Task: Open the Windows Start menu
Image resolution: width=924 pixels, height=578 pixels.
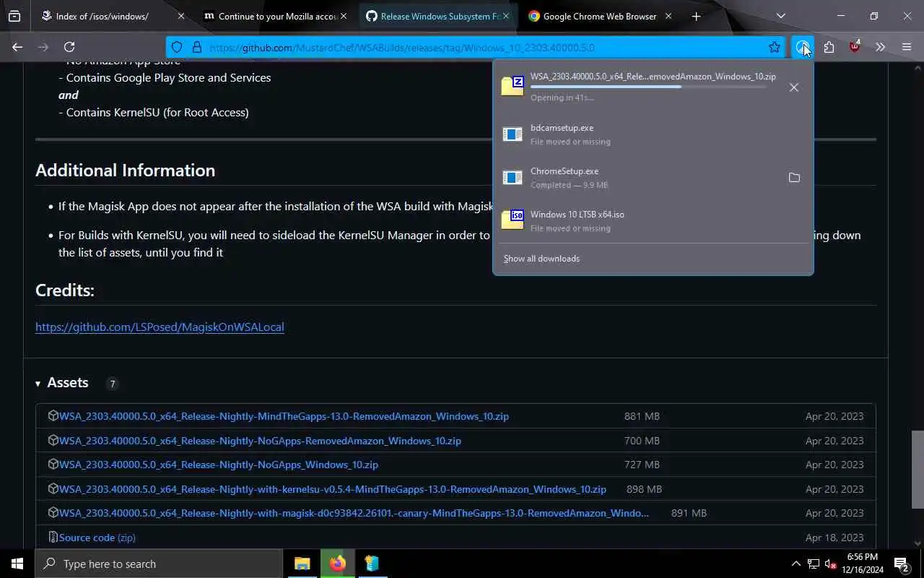Action: [17, 564]
